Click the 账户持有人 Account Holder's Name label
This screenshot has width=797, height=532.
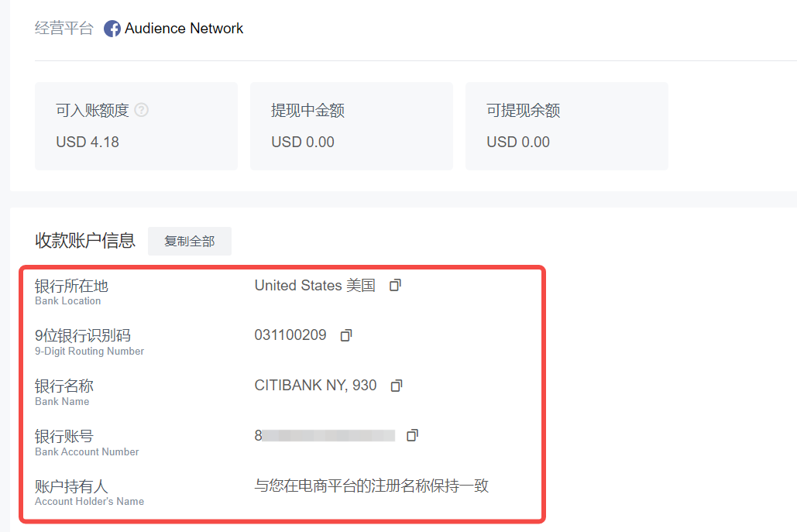(90, 493)
